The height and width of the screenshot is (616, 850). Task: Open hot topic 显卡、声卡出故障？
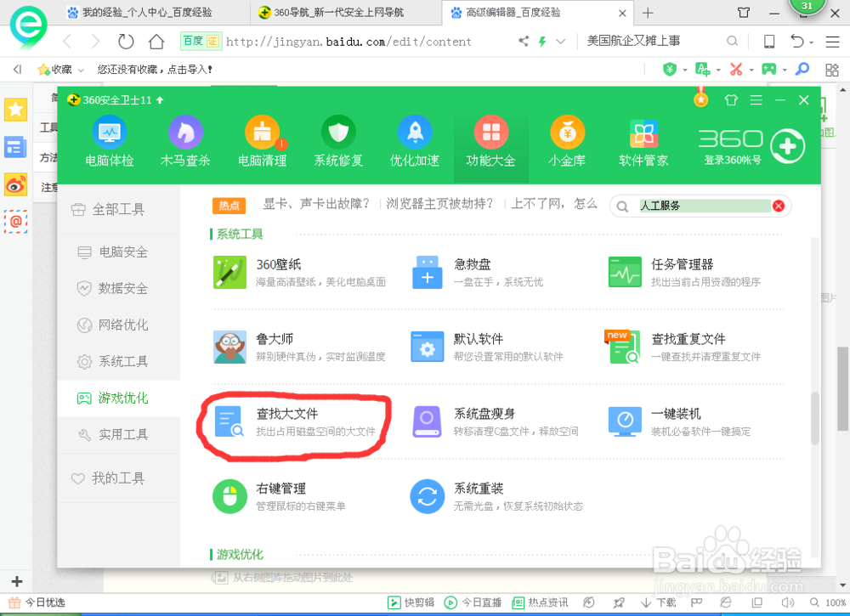tap(316, 204)
